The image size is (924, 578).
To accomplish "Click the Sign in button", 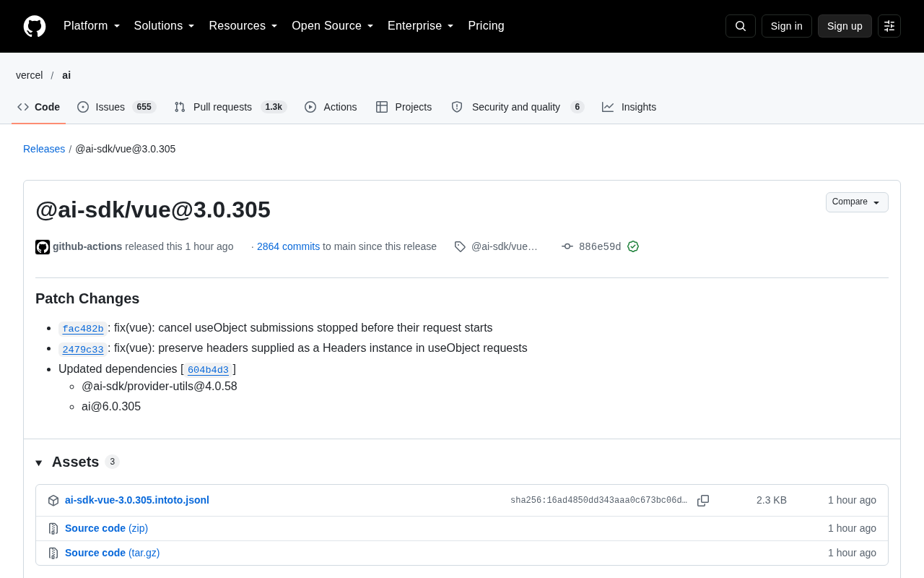I will tap(787, 26).
